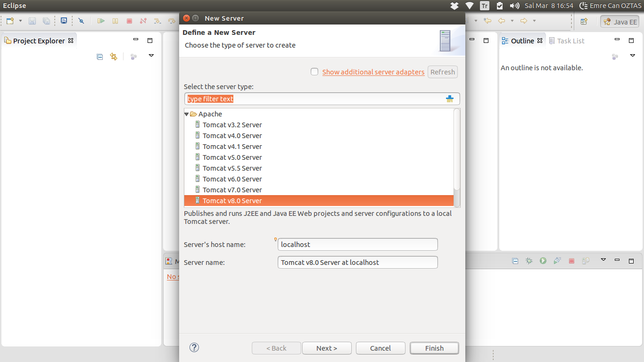Click the red Terminate icon in main toolbar
Screen dimensions: 644x362
pos(129,21)
